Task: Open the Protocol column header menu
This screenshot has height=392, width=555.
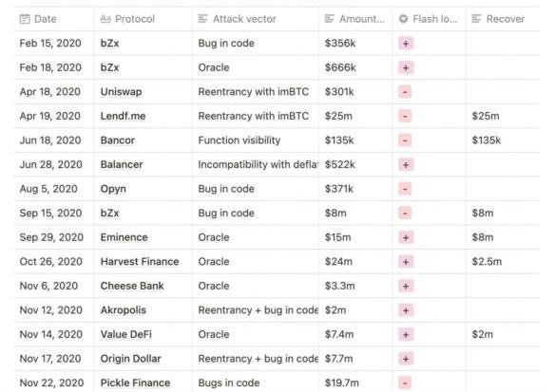Action: (x=144, y=19)
